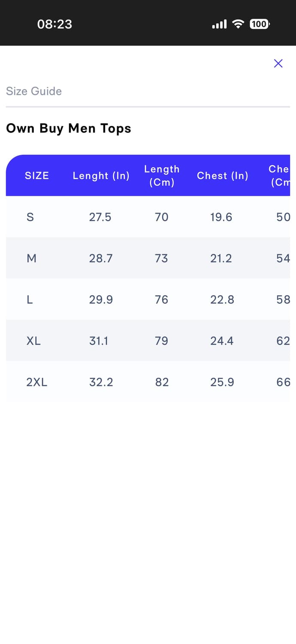
Task: Tap the Chest (In) column header
Action: (x=222, y=176)
